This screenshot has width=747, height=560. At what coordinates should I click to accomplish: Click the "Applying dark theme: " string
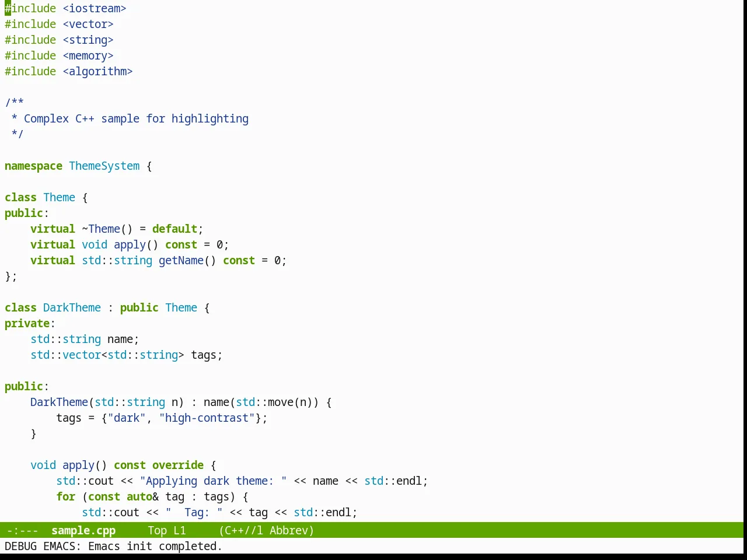[x=213, y=481]
